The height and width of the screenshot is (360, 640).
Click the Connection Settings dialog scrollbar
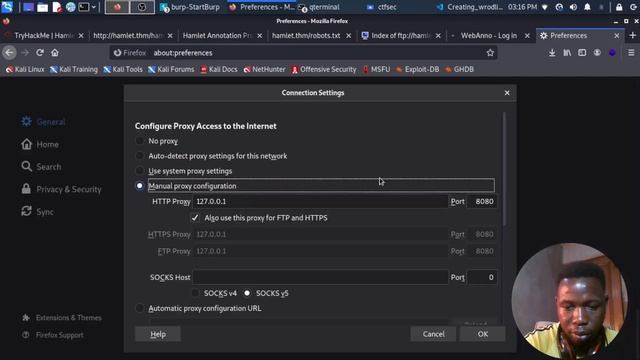point(504,169)
